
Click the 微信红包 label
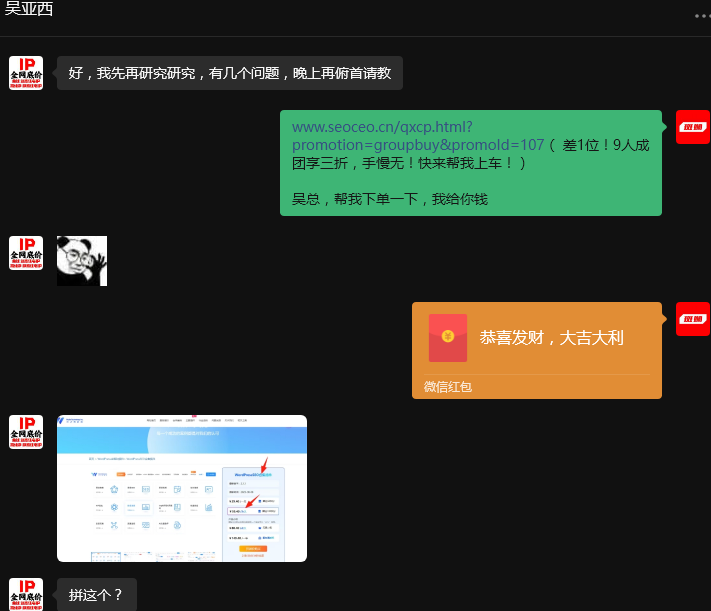tap(448, 387)
